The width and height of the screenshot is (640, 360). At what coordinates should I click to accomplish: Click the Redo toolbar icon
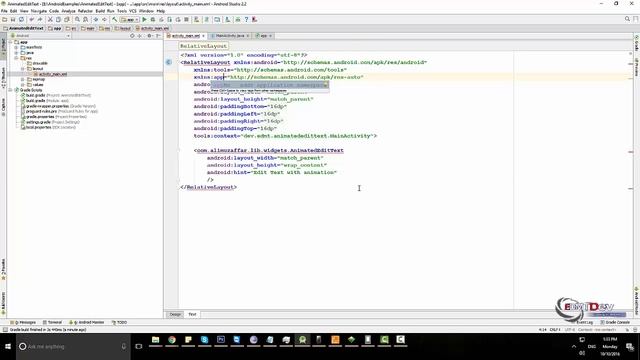pyautogui.click(x=40, y=20)
